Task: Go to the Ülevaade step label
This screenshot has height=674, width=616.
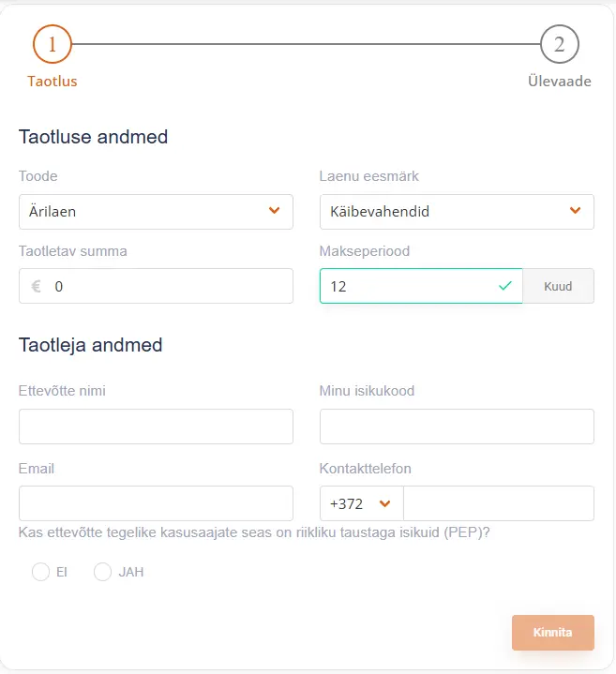Action: (x=559, y=82)
